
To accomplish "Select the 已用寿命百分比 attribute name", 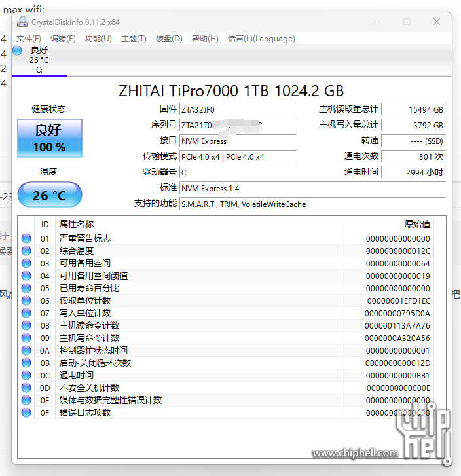I will (x=89, y=288).
